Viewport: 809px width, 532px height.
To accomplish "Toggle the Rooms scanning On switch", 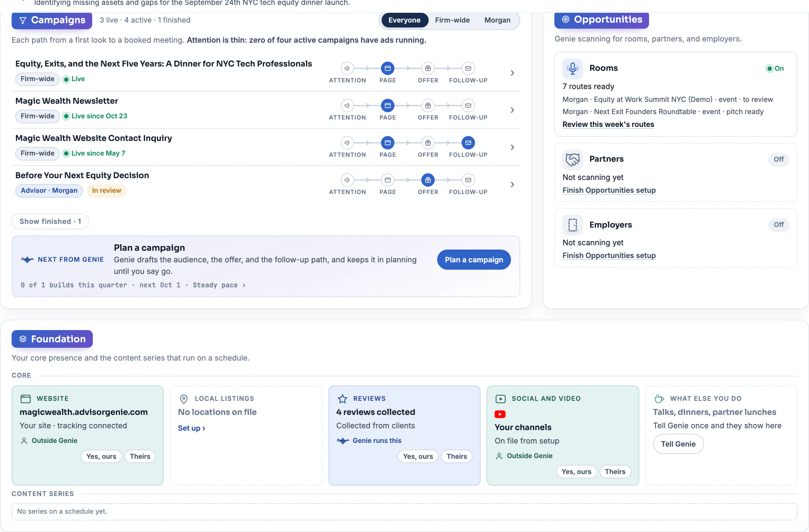I will [775, 69].
